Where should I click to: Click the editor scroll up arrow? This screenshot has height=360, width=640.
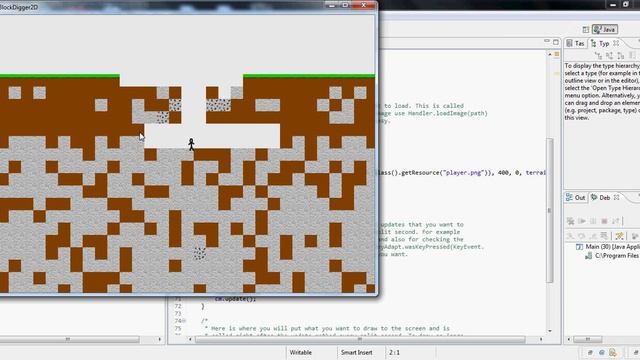point(550,54)
